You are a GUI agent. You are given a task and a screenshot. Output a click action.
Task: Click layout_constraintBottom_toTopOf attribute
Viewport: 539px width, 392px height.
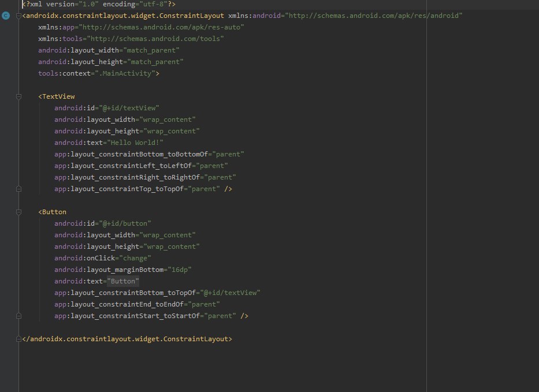157,293
